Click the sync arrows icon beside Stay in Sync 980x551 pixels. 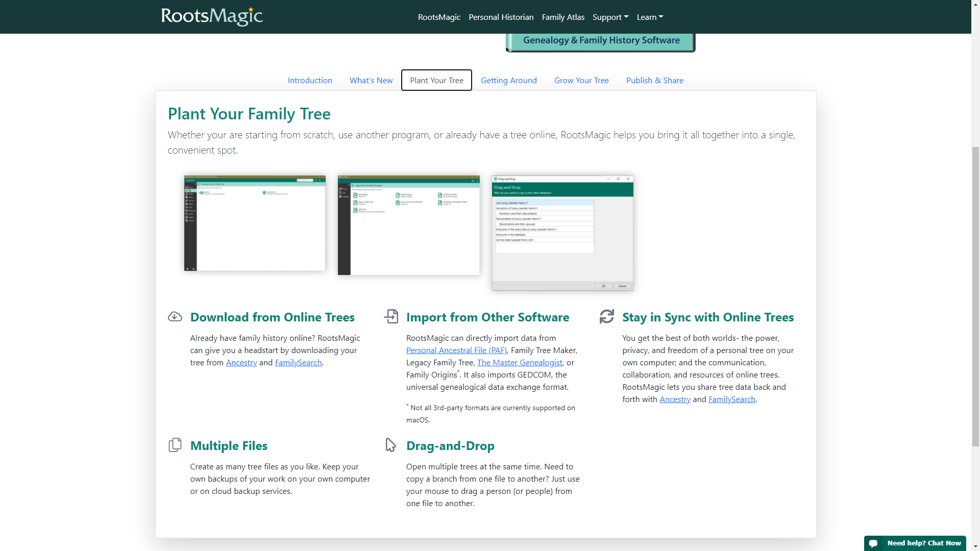click(x=607, y=316)
